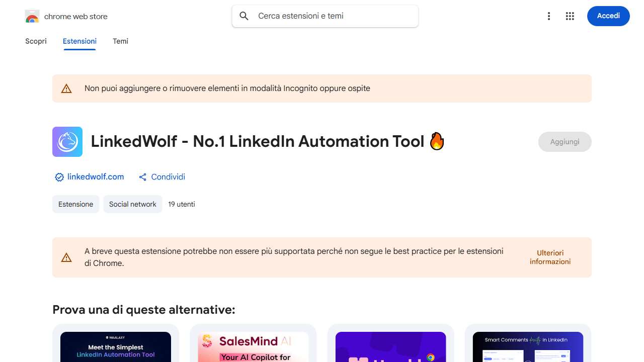Click the verified publisher badge icon

pos(59,177)
